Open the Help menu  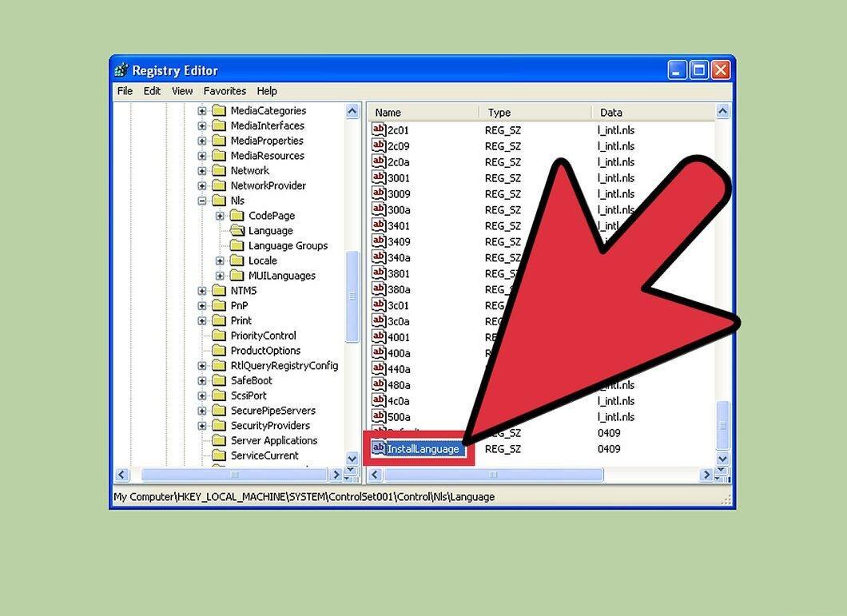[x=267, y=91]
